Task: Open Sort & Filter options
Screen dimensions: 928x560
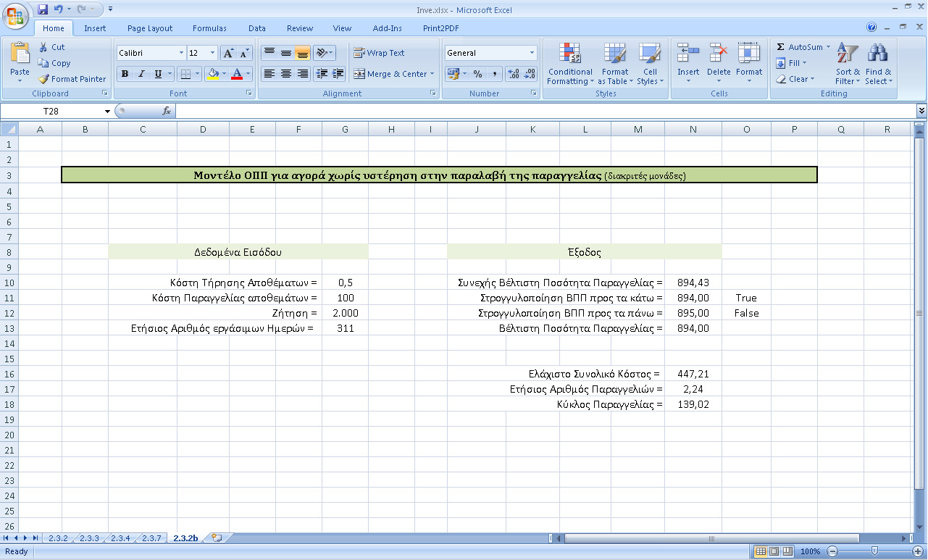Action: pos(848,64)
